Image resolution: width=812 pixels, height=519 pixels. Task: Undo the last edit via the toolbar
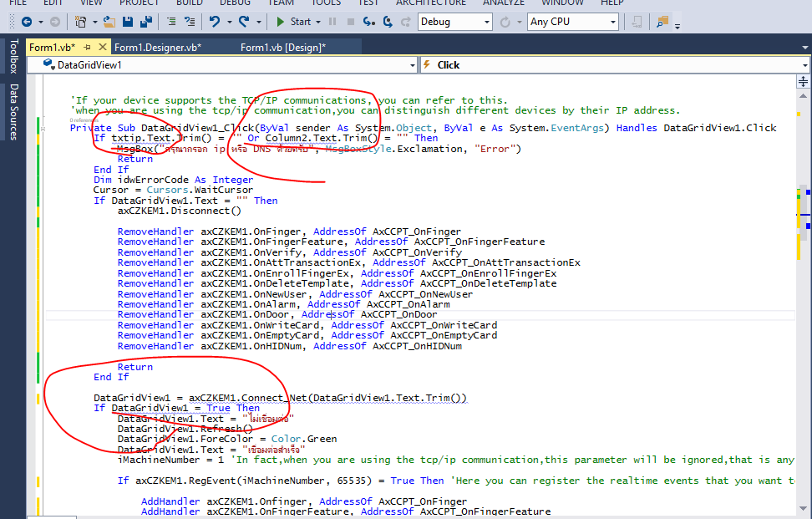coord(216,22)
